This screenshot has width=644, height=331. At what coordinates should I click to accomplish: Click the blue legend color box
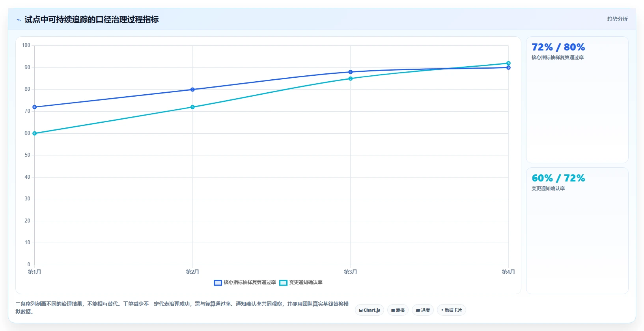tap(218, 283)
